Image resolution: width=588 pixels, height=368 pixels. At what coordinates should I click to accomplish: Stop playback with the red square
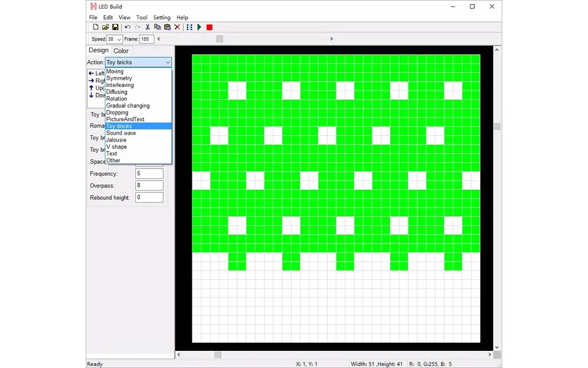209,28
